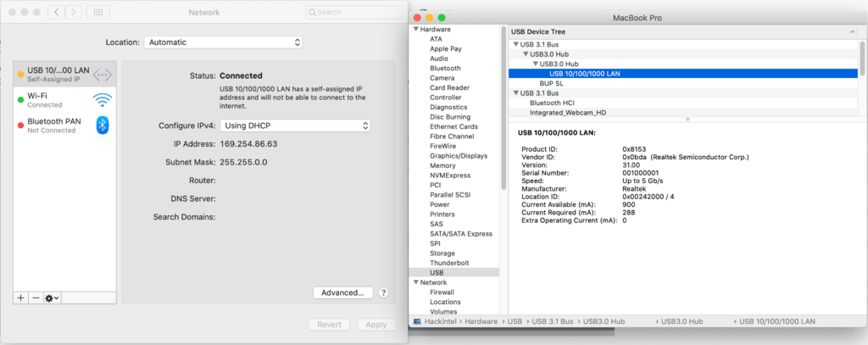
Task: Select the SPI item in sidebar
Action: (x=435, y=243)
